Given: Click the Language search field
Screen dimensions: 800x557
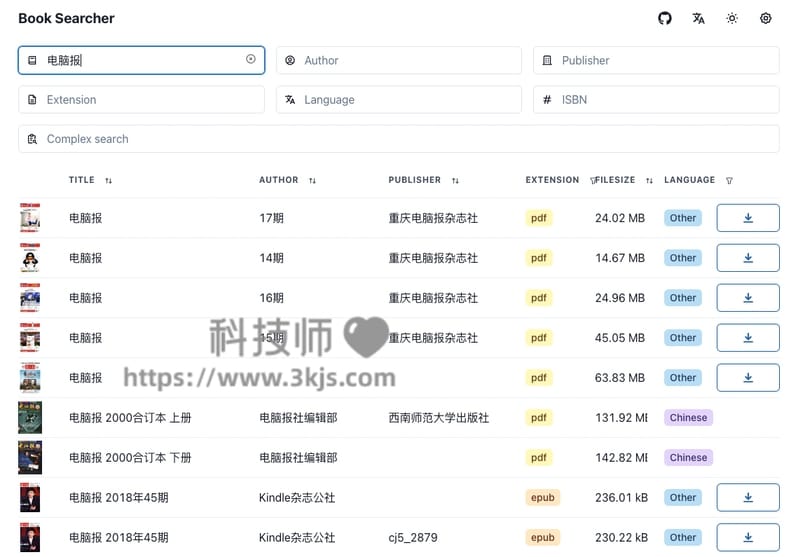Looking at the screenshot, I should 399,99.
